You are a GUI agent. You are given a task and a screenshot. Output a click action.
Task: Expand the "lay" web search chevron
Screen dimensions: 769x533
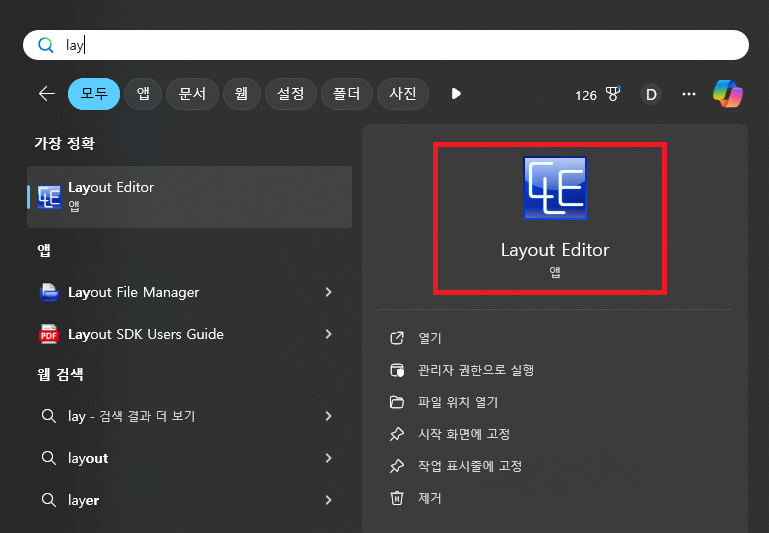[x=328, y=416]
